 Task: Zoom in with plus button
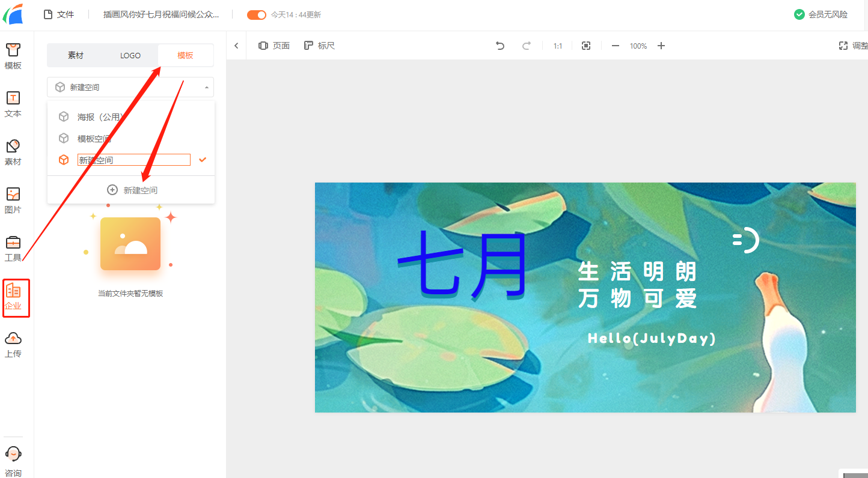tap(661, 46)
